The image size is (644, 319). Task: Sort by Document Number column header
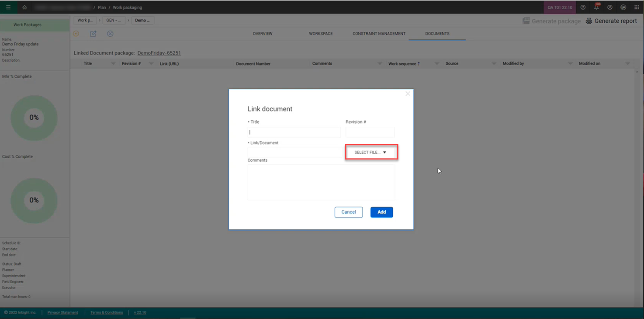pos(253,64)
